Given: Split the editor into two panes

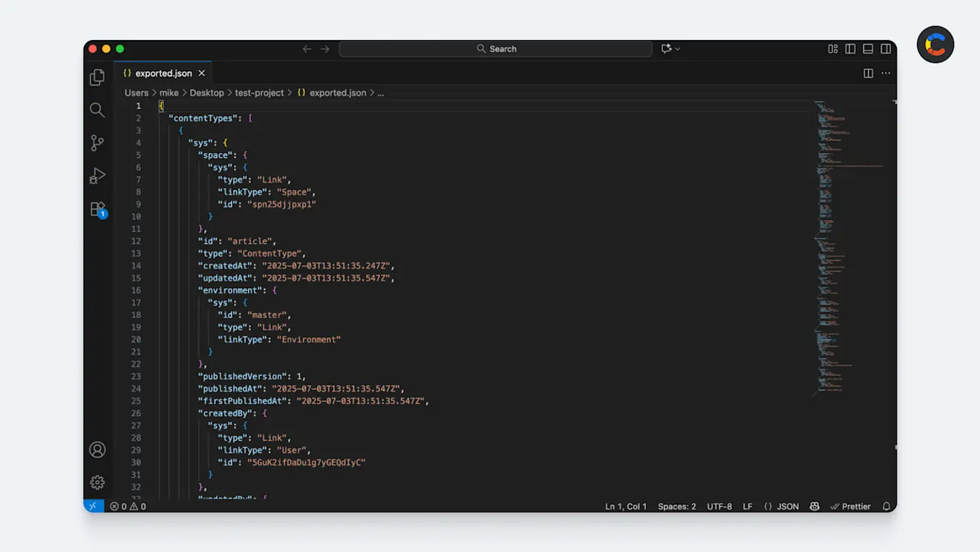Looking at the screenshot, I should (868, 73).
